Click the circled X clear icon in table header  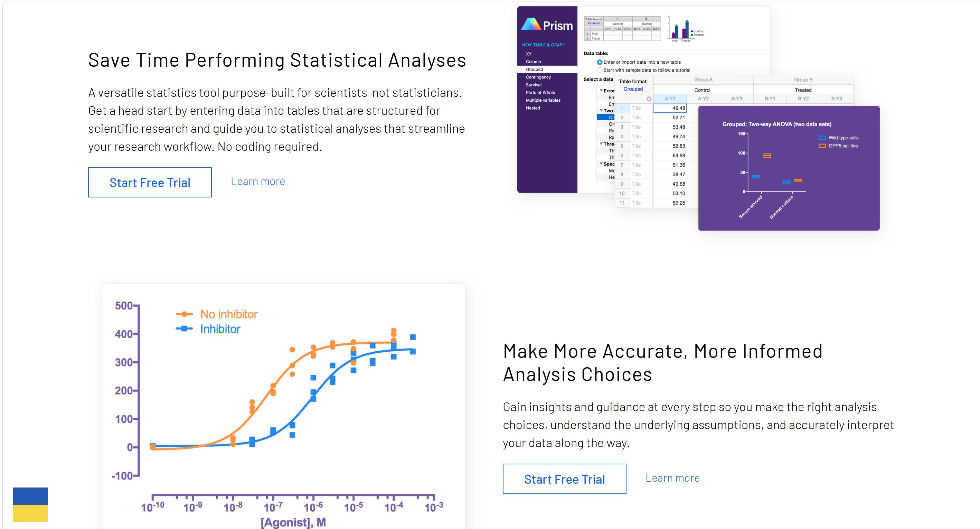point(649,99)
